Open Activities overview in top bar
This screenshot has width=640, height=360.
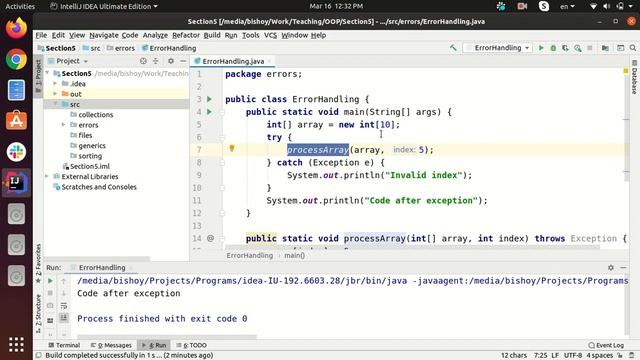20,6
